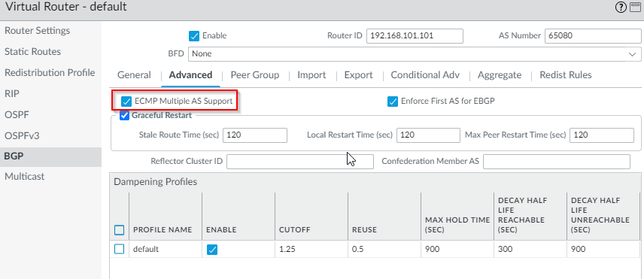Screen dimensions: 644x279
Task: Click the cutoff value 1.25
Action: tap(287, 249)
